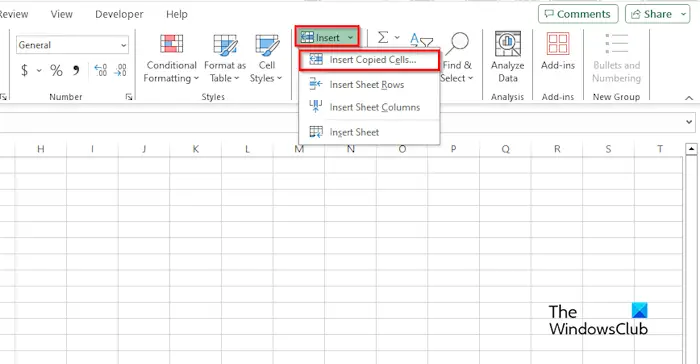Open Format as Table gallery
This screenshot has width=700, height=364.
(x=225, y=59)
